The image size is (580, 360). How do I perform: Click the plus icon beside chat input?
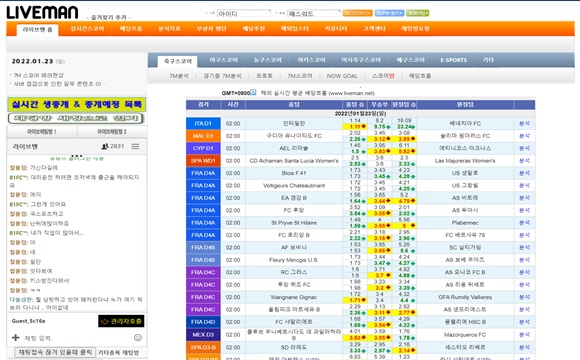(16, 337)
